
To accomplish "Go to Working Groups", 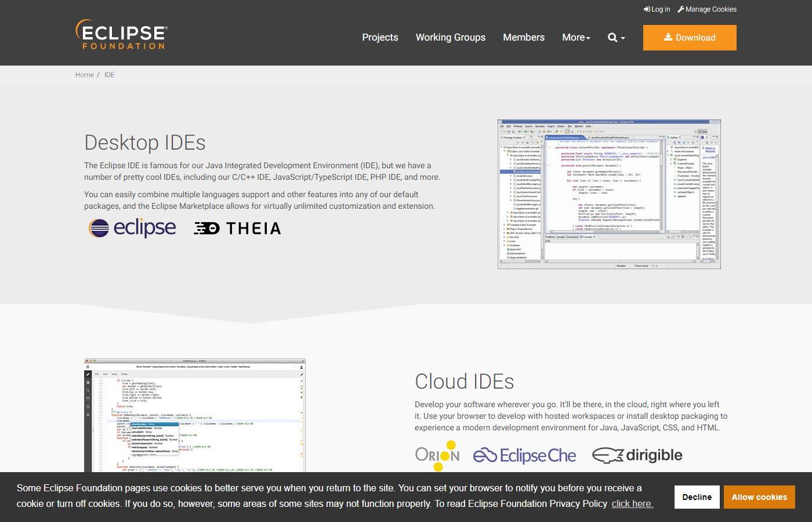I will pos(451,37).
